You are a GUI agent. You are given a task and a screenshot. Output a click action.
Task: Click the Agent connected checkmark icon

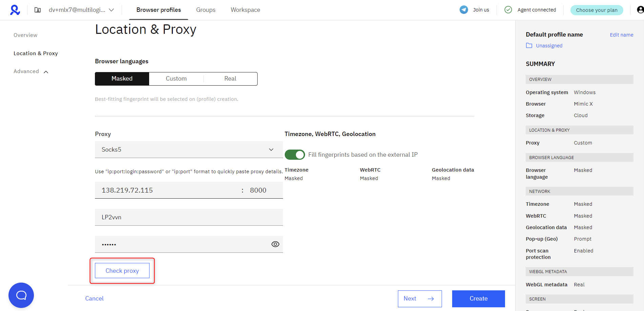508,10
